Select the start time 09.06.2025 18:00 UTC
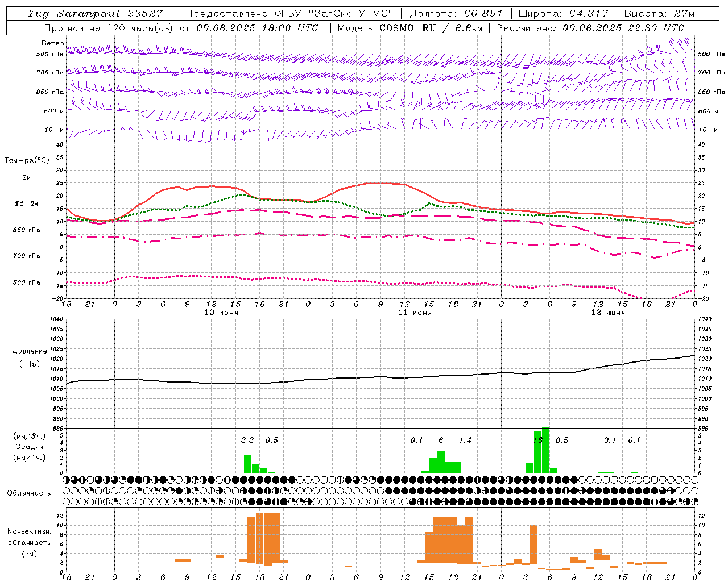The image size is (728, 582). click(x=257, y=28)
